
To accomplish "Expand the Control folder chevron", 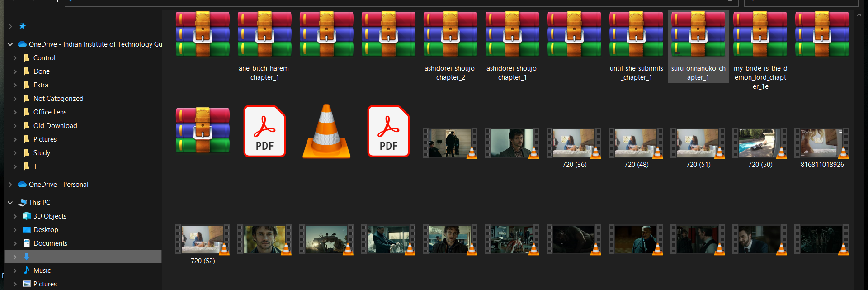I will tap(15, 58).
